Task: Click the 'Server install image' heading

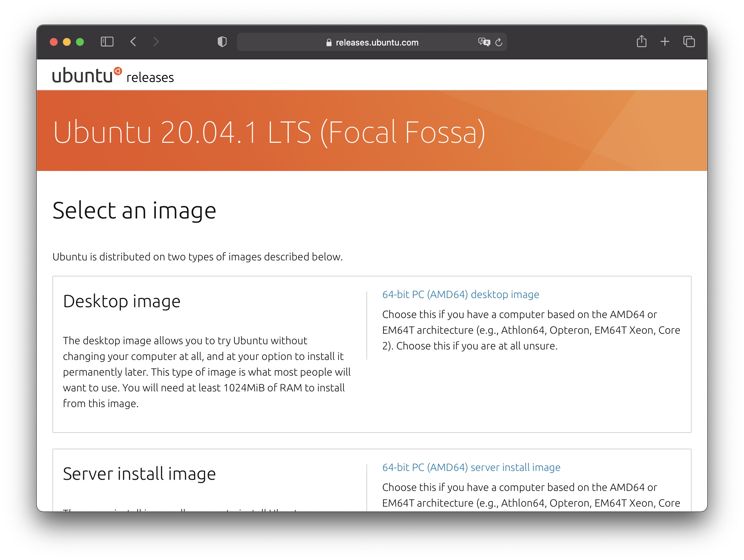Action: click(x=139, y=474)
